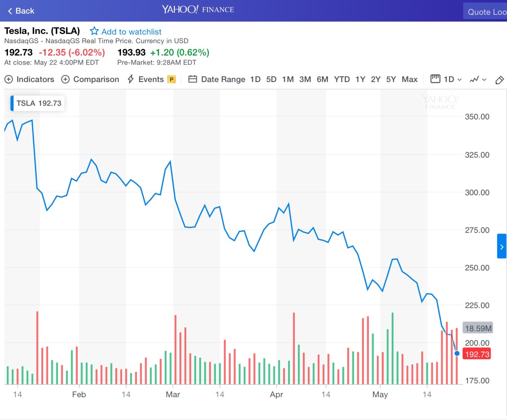Open the chart type dropdown chevron
The width and height of the screenshot is (507, 420).
(x=484, y=80)
